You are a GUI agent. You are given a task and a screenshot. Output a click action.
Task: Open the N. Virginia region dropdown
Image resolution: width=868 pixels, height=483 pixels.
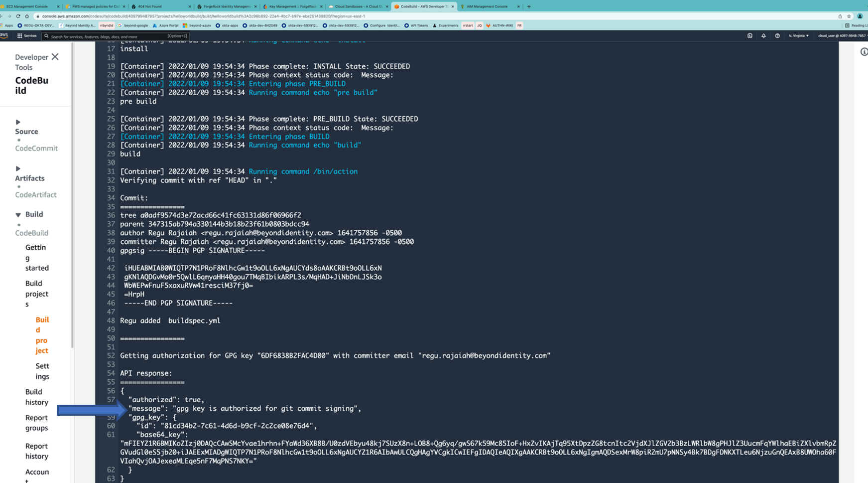[x=798, y=36]
